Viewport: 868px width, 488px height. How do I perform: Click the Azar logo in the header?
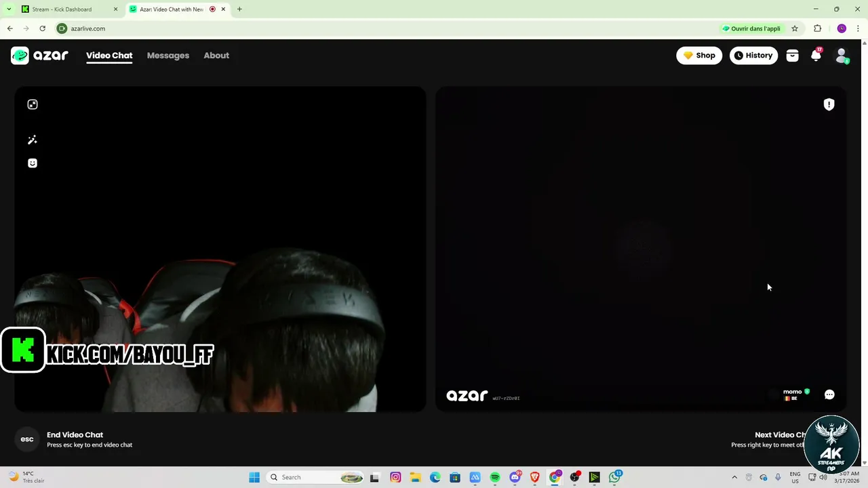[x=39, y=56]
